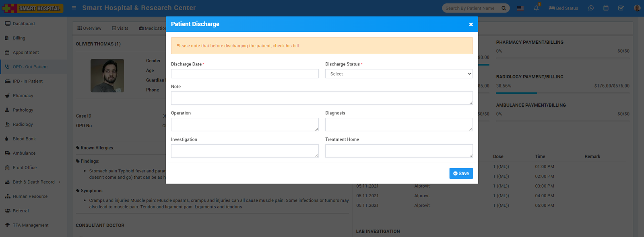Open Bed Status link
Image resolution: width=644 pixels, height=237 pixels.
563,8
